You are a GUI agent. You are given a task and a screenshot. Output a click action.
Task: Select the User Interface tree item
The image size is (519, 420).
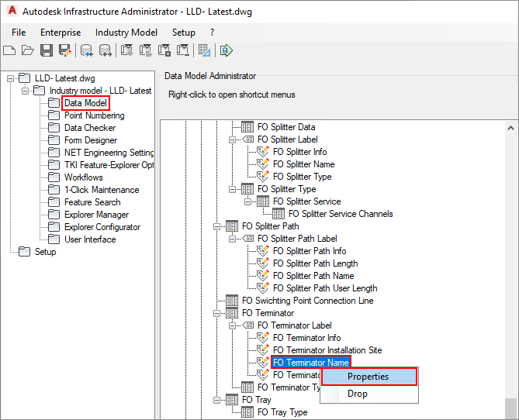click(90, 239)
